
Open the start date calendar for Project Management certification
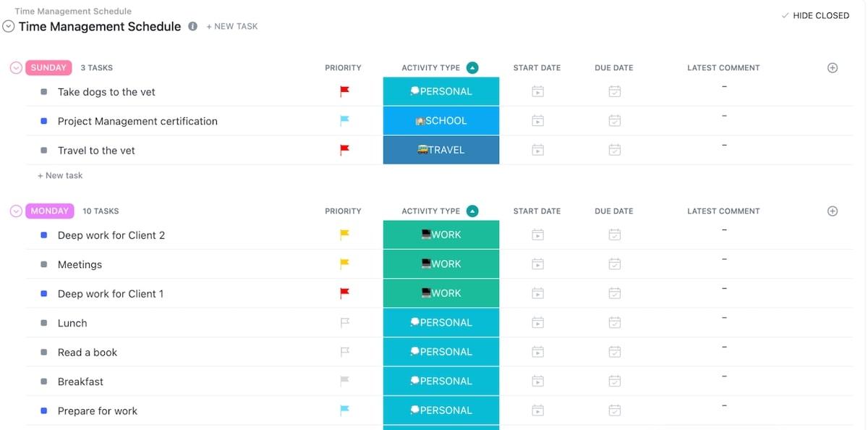click(537, 121)
